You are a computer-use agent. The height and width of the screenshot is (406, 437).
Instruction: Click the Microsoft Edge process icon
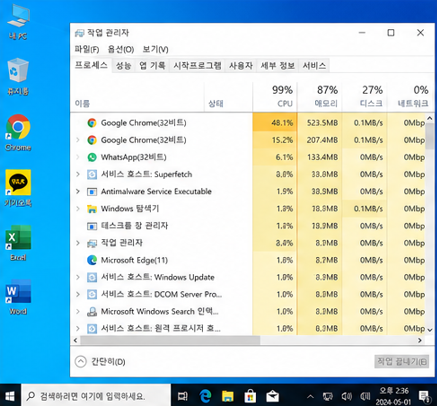(92, 260)
